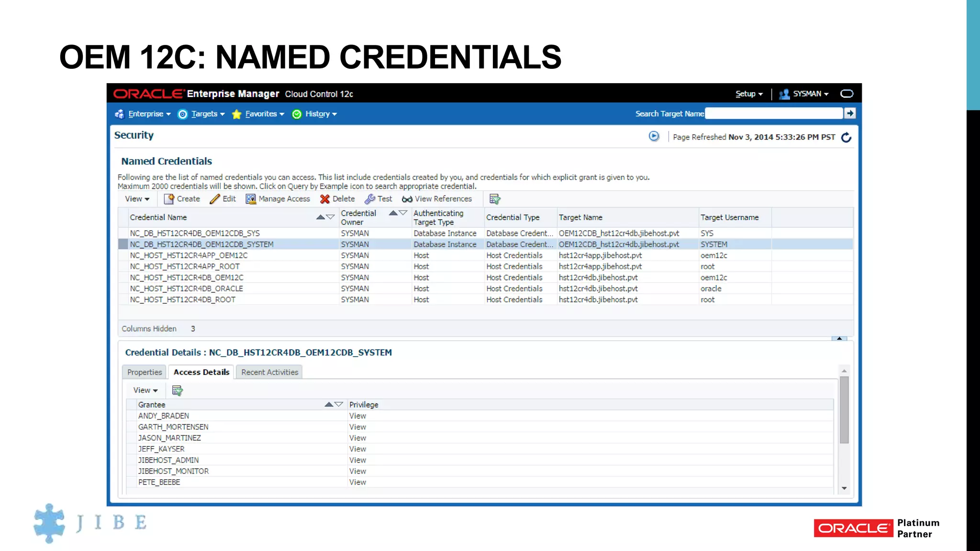Select grantee ANDY_BRADEN

pyautogui.click(x=480, y=416)
